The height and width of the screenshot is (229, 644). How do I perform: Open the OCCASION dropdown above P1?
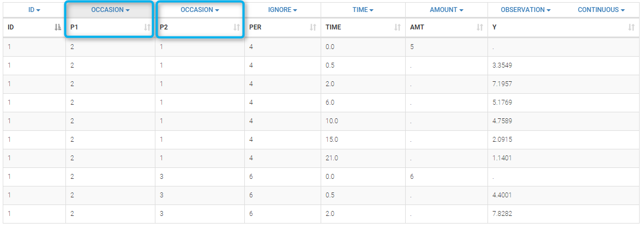tap(110, 10)
